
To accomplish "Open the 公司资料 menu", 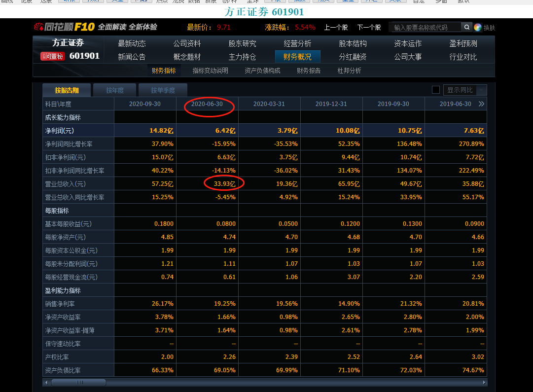I will click(187, 43).
